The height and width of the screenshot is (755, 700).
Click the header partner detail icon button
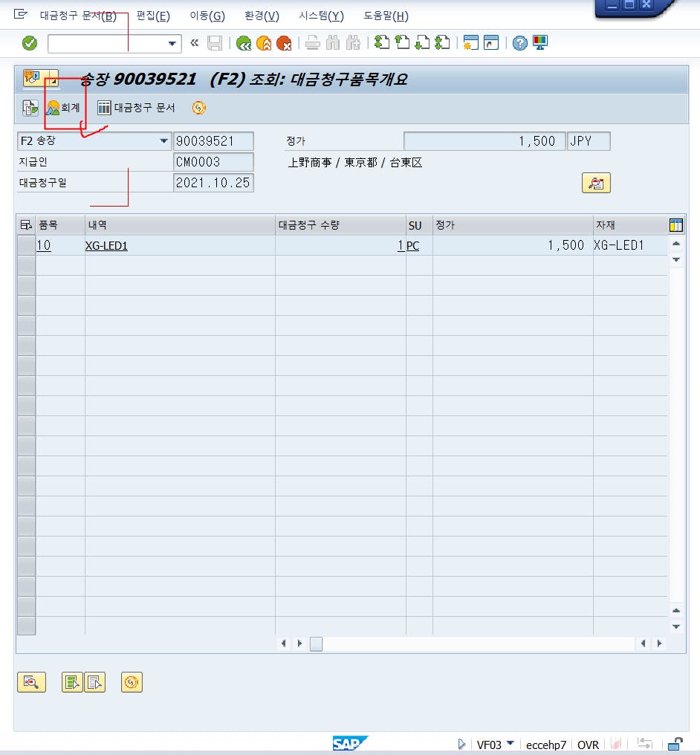596,183
